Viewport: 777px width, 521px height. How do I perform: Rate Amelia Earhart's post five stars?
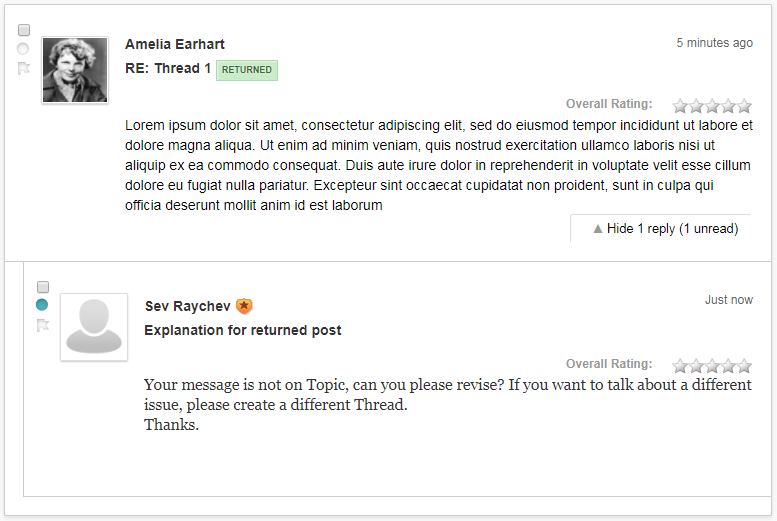pyautogui.click(x=744, y=106)
